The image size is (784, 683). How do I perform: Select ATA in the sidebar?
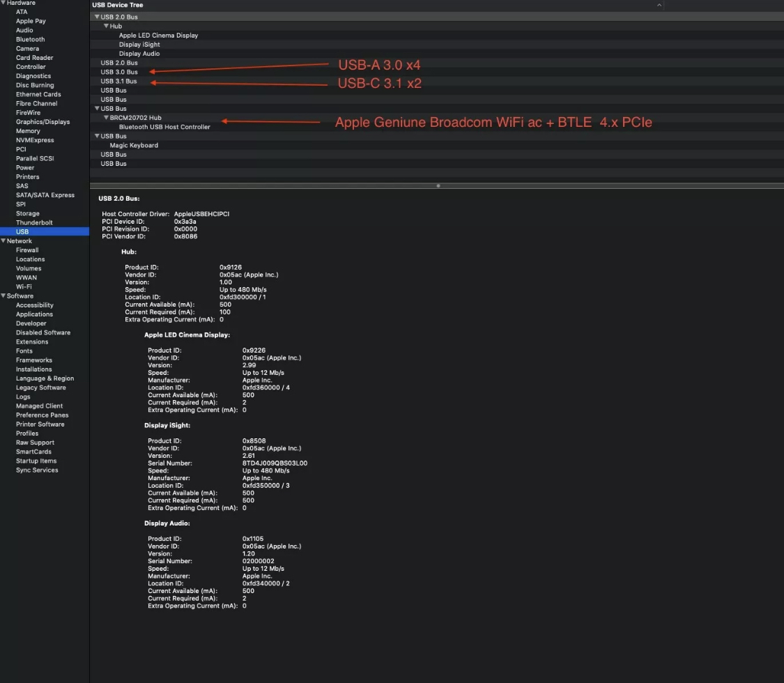pos(22,12)
